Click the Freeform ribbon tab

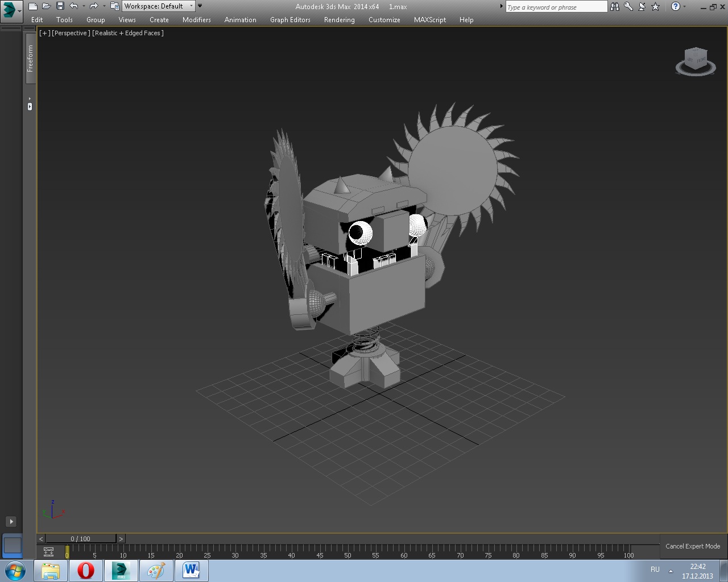(x=31, y=59)
